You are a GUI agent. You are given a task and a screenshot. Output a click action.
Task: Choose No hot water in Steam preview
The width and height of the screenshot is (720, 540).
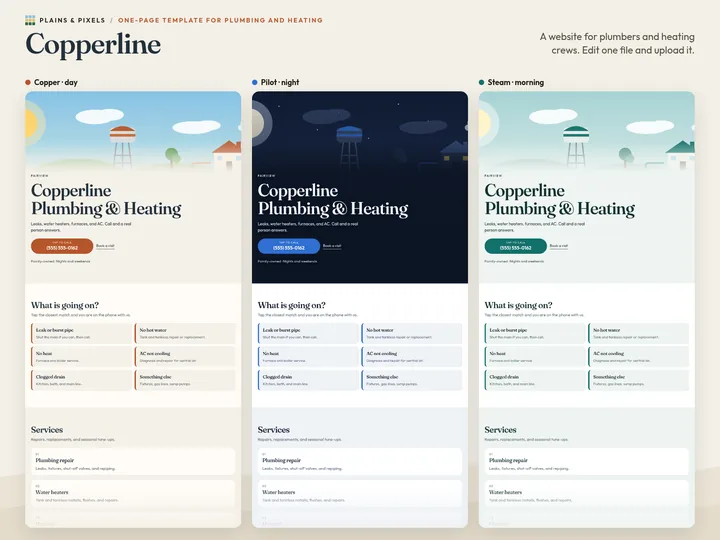639,333
